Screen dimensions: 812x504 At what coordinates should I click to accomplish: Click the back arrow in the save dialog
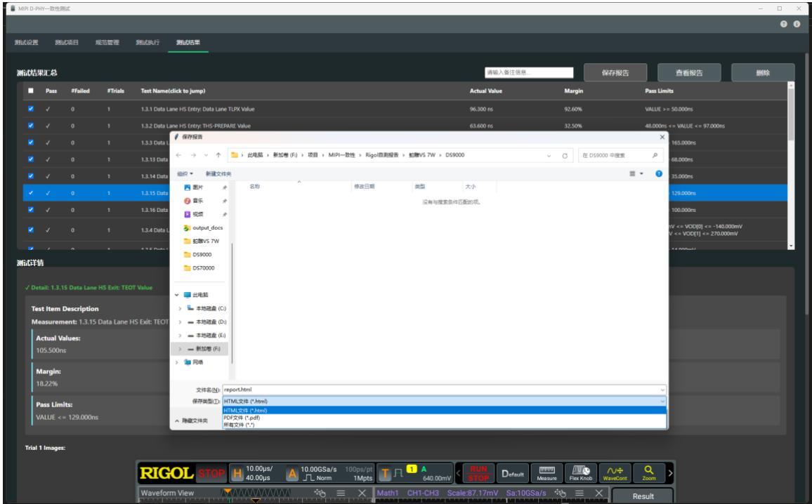[178, 155]
